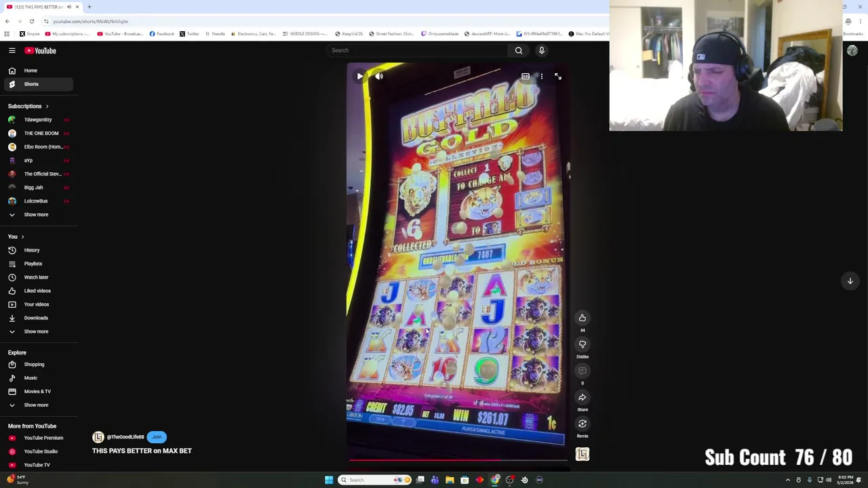Open the Short's sound source thumbnail
Viewport: 868px width, 488px height.
point(583,454)
